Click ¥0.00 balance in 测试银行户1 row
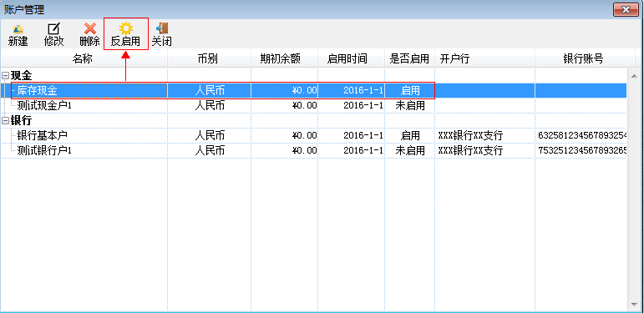Viewport: 644px width, 313px height. 304,150
